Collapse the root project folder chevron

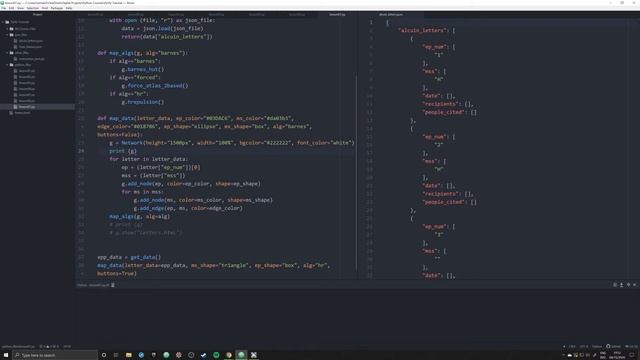tap(3, 22)
